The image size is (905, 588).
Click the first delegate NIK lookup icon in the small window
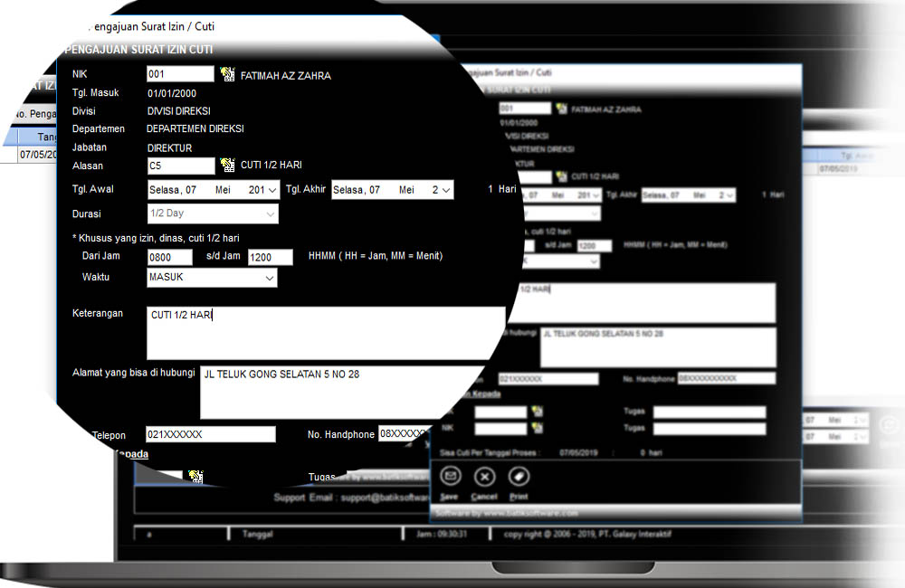coord(537,413)
